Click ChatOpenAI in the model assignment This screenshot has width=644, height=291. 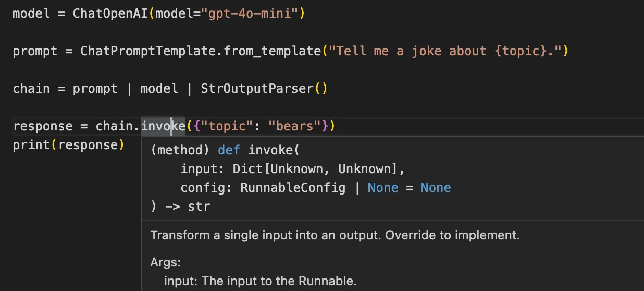(x=110, y=14)
